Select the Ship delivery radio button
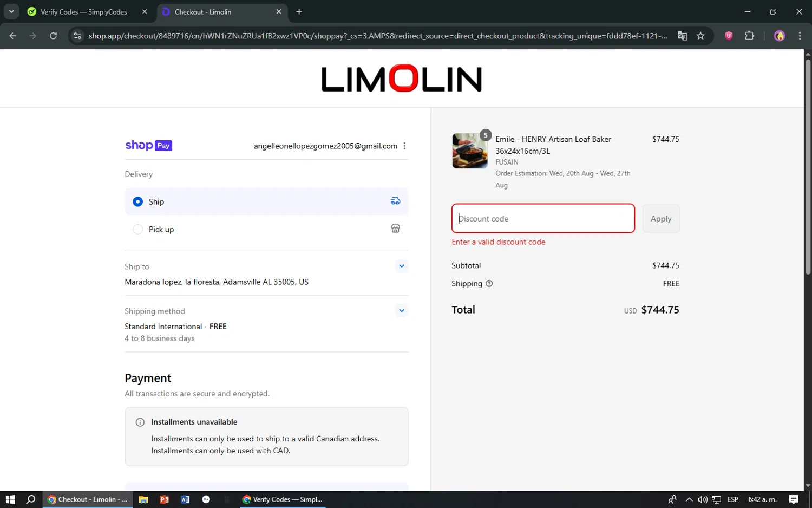 (137, 201)
